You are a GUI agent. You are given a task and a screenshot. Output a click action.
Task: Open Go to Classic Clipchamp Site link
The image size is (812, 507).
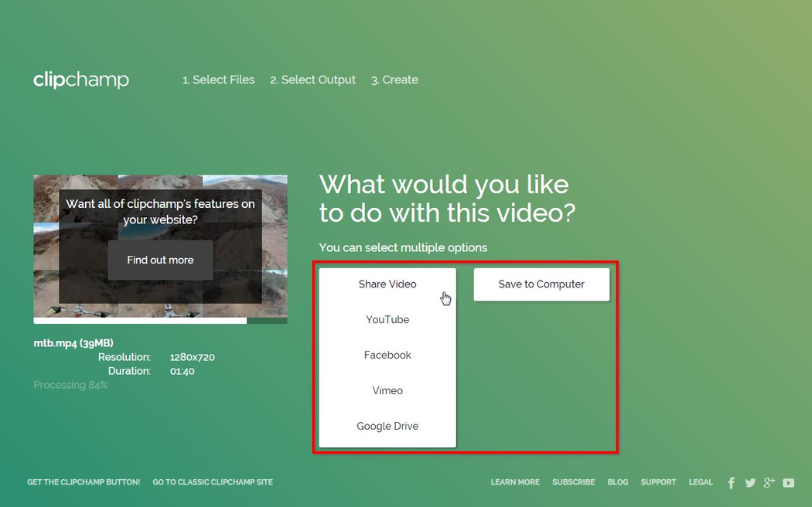(x=213, y=482)
